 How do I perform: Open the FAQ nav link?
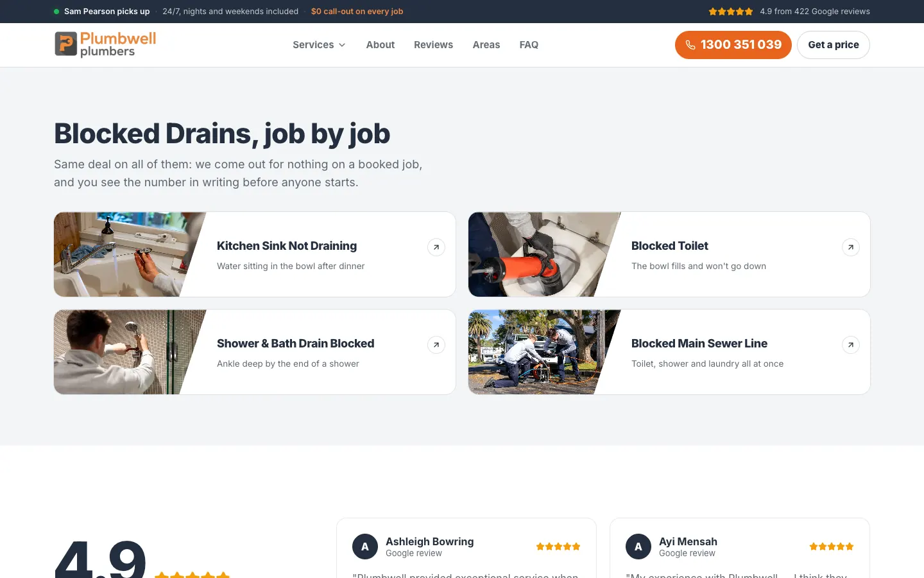(529, 45)
